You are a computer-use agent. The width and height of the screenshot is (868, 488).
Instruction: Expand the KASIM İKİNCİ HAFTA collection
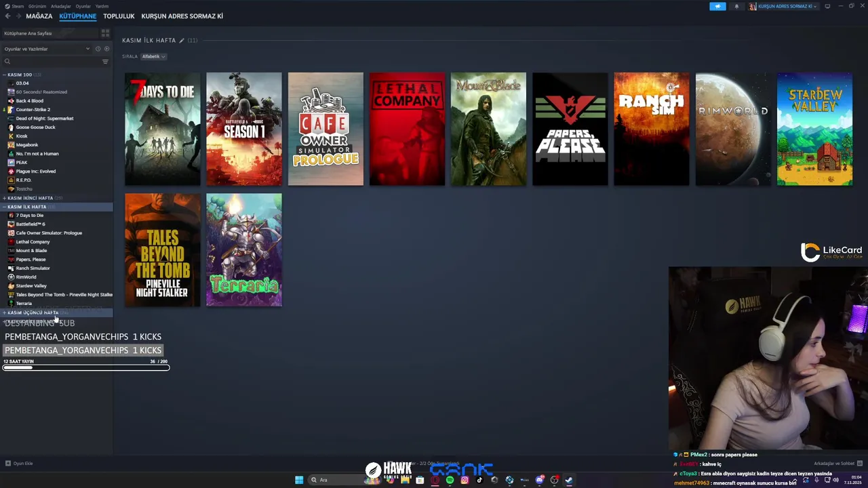4,198
